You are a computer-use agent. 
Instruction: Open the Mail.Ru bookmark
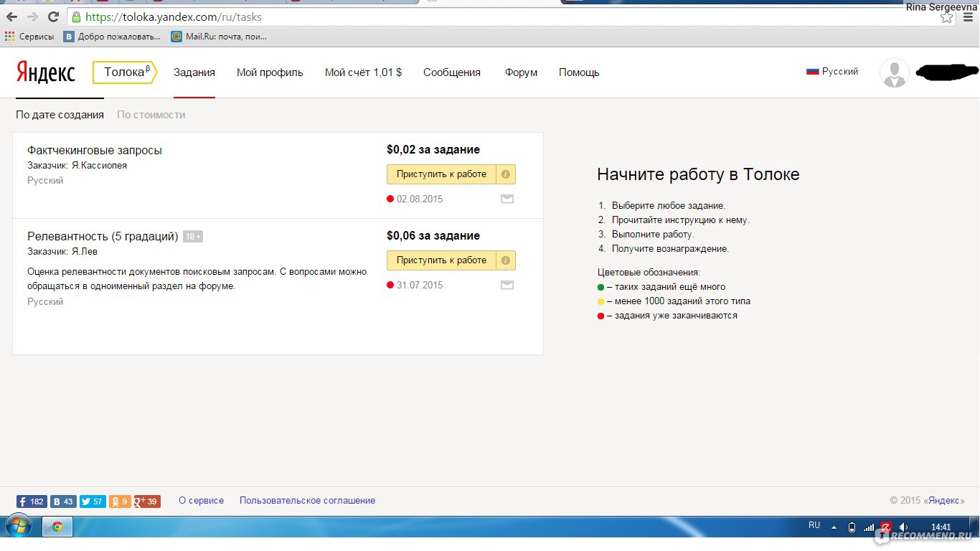pos(219,37)
